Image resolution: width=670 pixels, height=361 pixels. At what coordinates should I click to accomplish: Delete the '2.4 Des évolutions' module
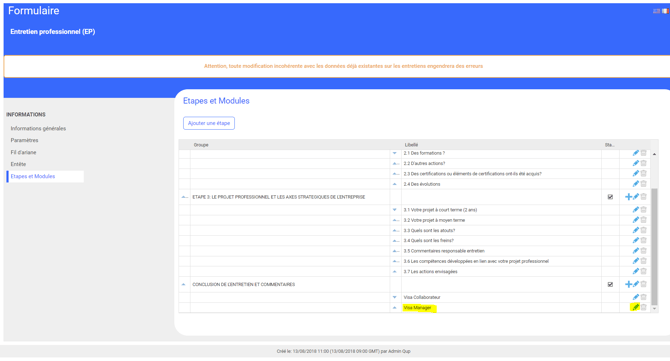click(x=644, y=184)
